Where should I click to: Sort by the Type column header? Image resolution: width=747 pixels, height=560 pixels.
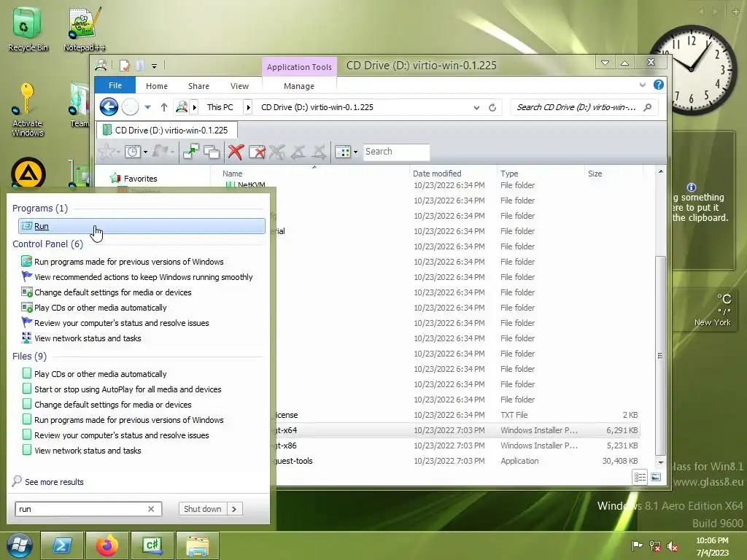(x=509, y=174)
